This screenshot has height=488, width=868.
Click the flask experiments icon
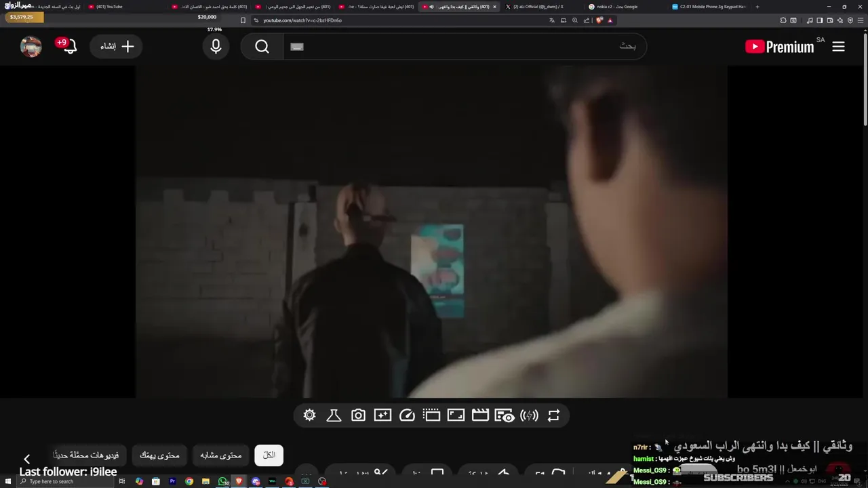pyautogui.click(x=334, y=415)
